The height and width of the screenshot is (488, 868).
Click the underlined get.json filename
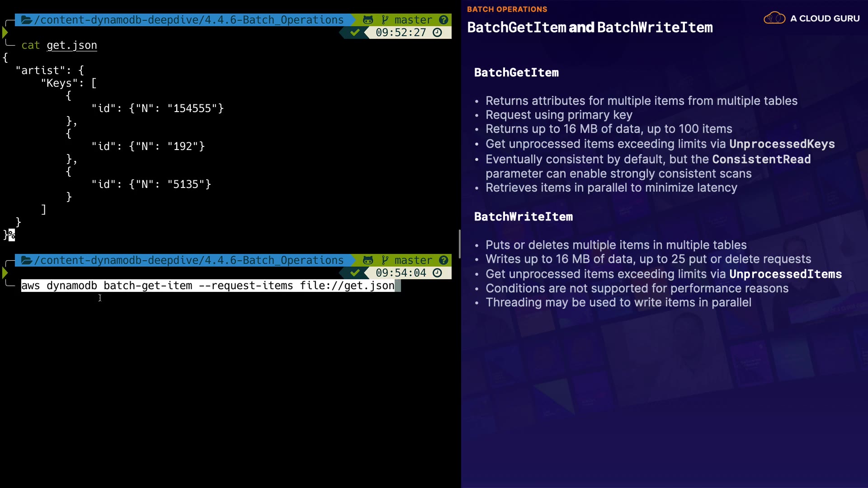tap(72, 45)
